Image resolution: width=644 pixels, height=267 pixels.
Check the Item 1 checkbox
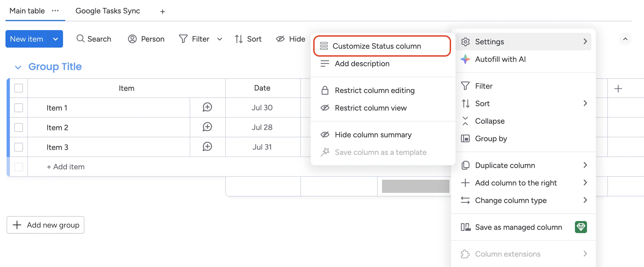click(19, 108)
